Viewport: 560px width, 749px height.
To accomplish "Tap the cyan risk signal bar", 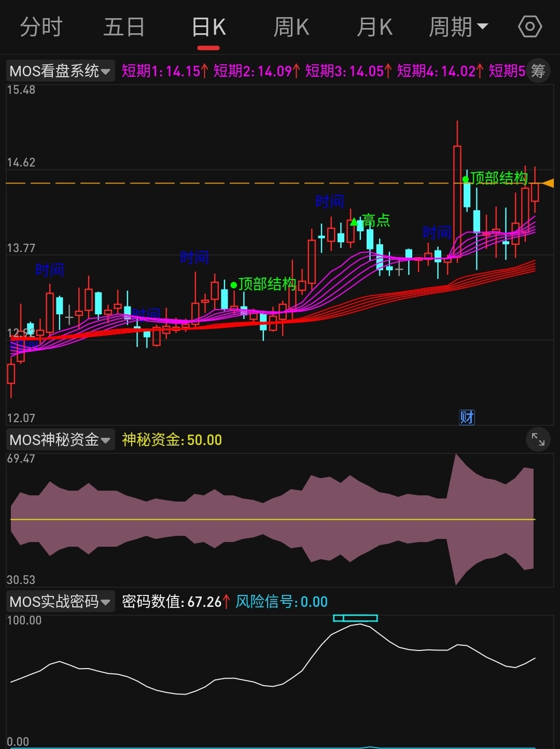I will [x=355, y=618].
